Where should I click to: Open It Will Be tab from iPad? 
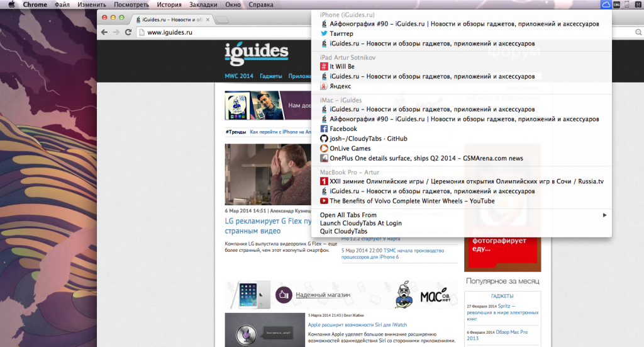point(461,67)
